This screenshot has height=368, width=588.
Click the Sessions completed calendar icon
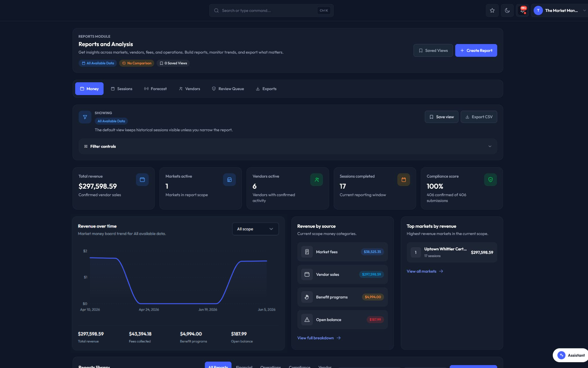pos(404,180)
